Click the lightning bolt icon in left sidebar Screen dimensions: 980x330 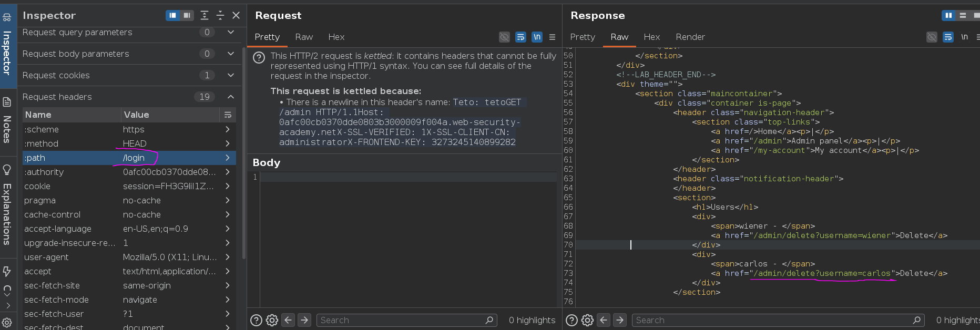pyautogui.click(x=7, y=271)
